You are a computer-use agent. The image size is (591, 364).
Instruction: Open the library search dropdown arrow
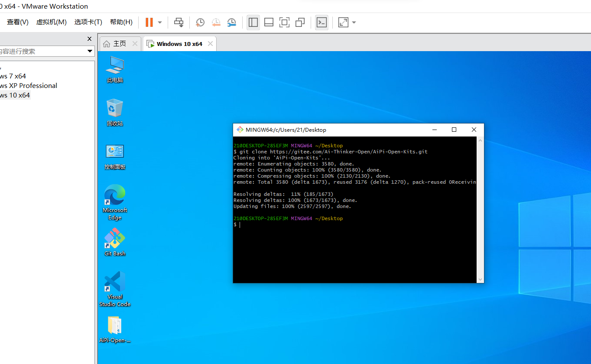point(90,51)
